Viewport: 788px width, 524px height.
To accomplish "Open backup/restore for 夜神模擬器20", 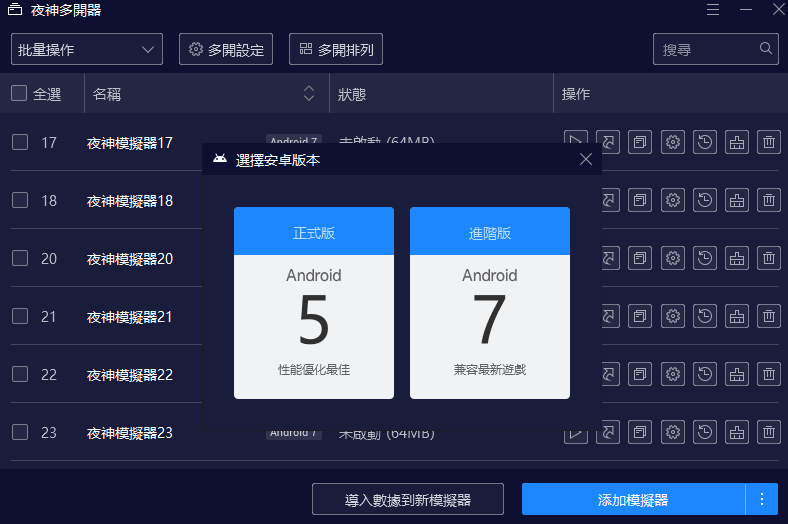I will (x=705, y=258).
